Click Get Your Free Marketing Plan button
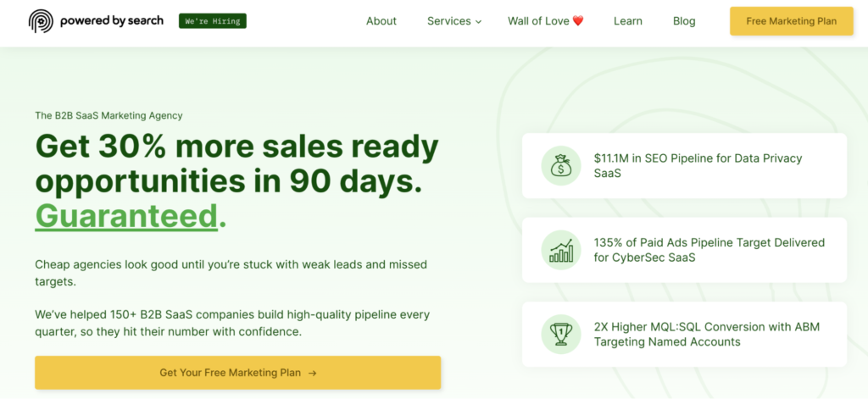The image size is (868, 399). [x=238, y=373]
